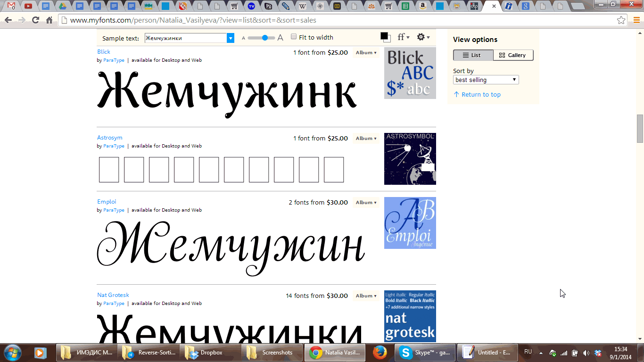Image resolution: width=644 pixels, height=362 pixels.
Task: Open the Emploi font family link
Action: click(x=107, y=202)
